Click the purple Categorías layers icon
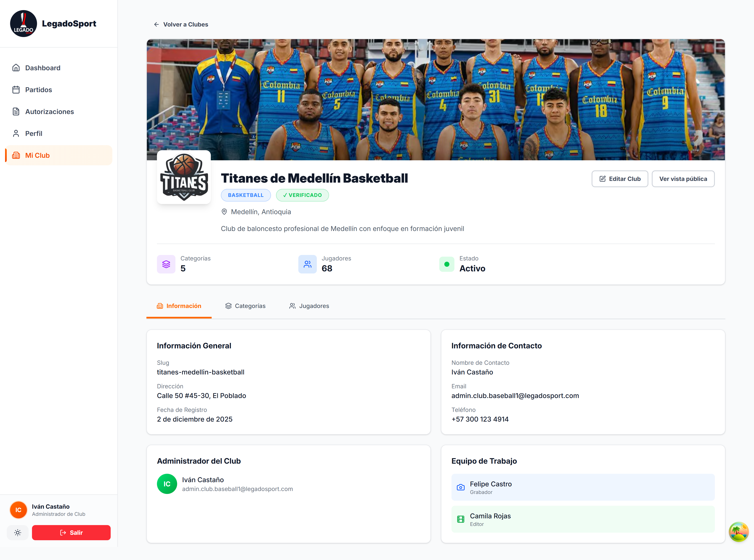The image size is (754, 560). (x=166, y=264)
